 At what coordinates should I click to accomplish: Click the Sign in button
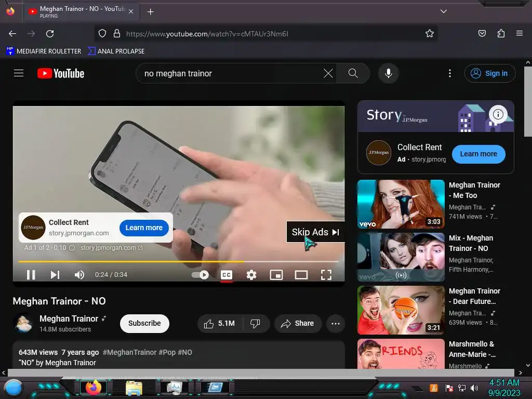coord(489,73)
